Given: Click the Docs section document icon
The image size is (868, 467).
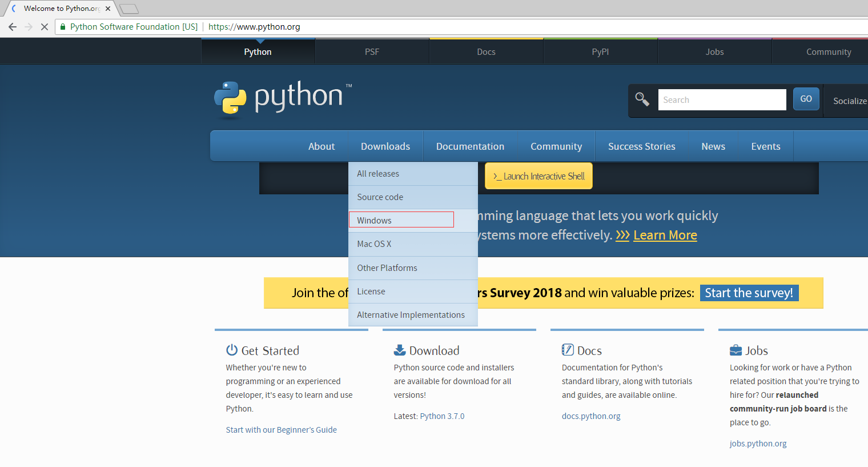Looking at the screenshot, I should pyautogui.click(x=568, y=350).
